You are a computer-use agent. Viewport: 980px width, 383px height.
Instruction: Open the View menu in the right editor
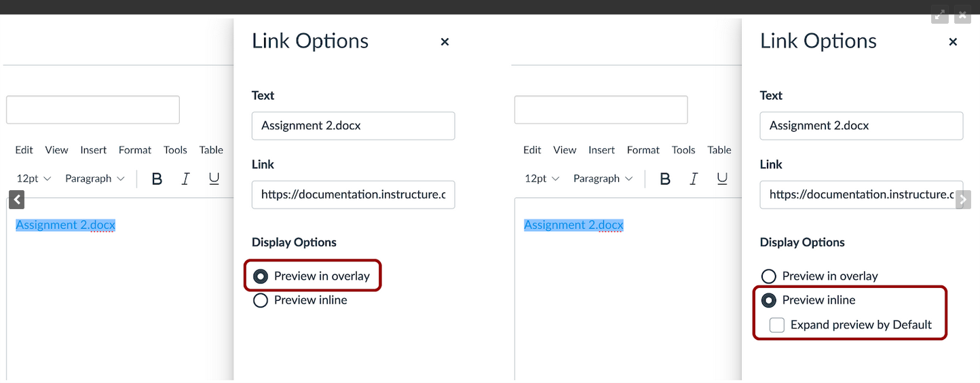pos(565,150)
